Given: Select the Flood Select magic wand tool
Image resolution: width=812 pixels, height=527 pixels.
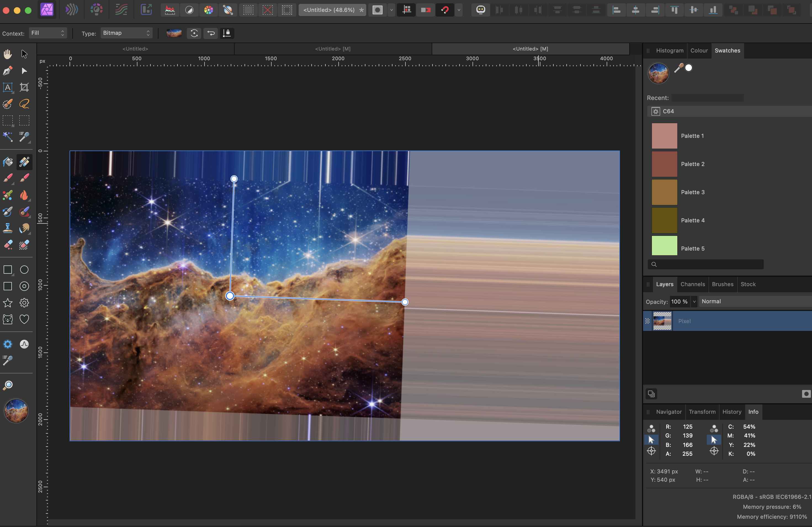Looking at the screenshot, I should (7, 137).
